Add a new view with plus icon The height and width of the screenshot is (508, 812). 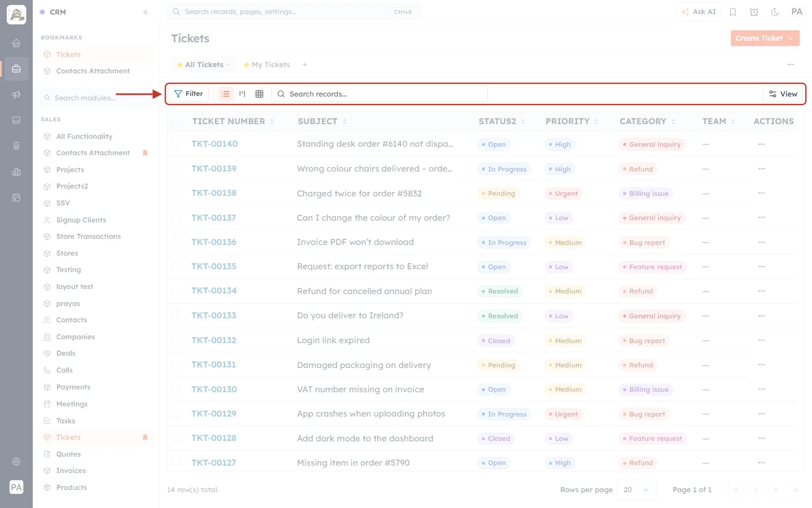[x=304, y=65]
